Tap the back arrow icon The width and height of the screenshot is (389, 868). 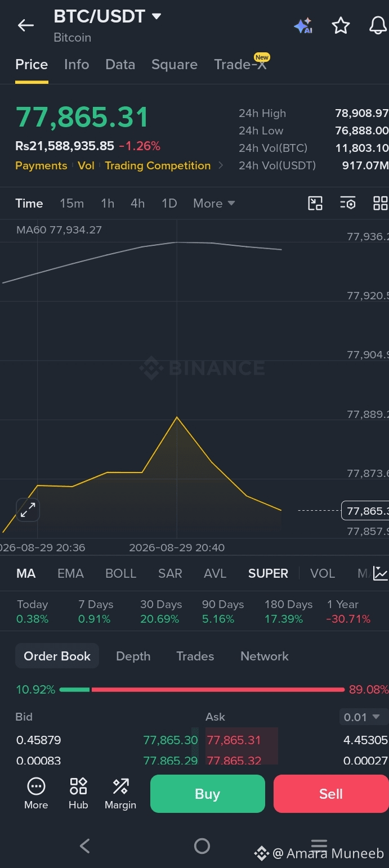(x=26, y=25)
